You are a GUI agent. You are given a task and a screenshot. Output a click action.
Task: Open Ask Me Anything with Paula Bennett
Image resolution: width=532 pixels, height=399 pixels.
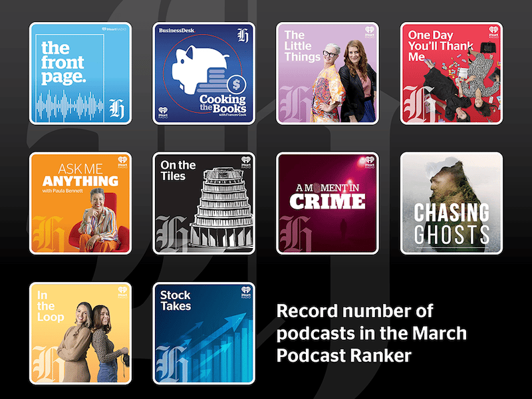tap(80, 203)
